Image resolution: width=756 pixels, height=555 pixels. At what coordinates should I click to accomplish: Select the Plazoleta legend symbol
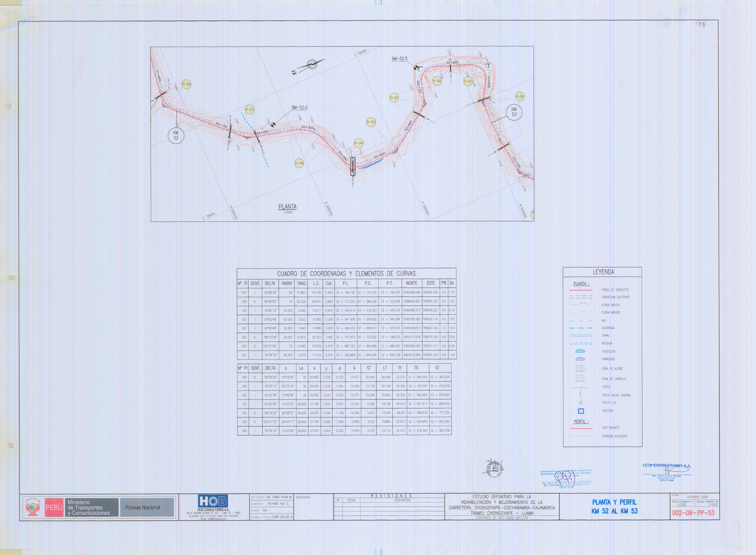coord(580,351)
